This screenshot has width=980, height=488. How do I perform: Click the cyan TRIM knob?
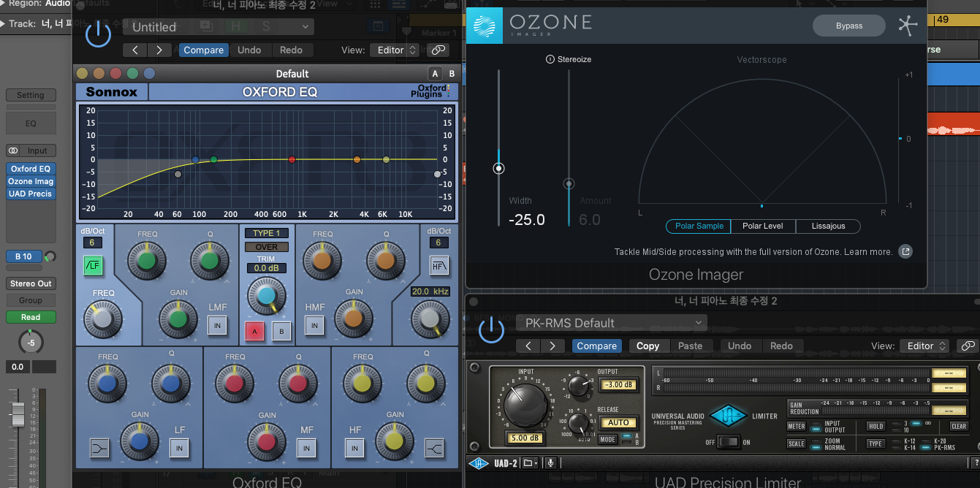(x=267, y=296)
